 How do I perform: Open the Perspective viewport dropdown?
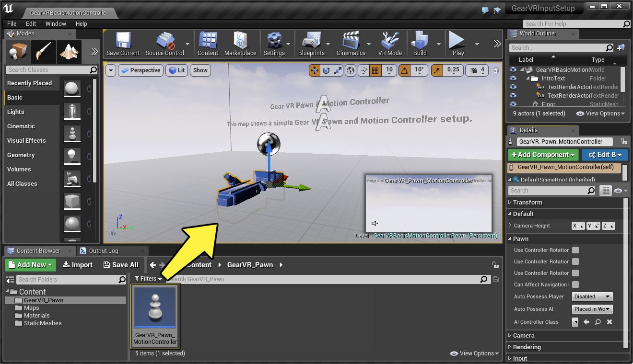[141, 70]
